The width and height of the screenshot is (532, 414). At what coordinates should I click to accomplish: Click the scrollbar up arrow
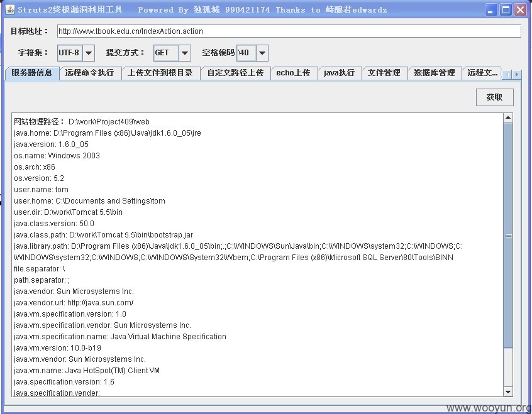(x=508, y=117)
